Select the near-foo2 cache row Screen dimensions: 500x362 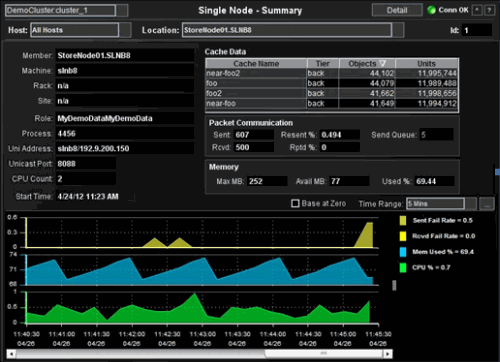[332, 73]
